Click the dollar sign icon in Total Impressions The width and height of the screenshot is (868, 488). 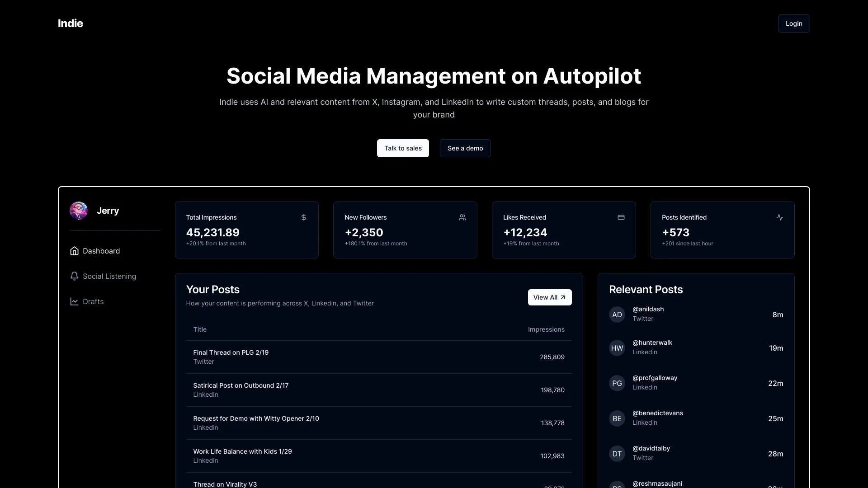pyautogui.click(x=304, y=217)
